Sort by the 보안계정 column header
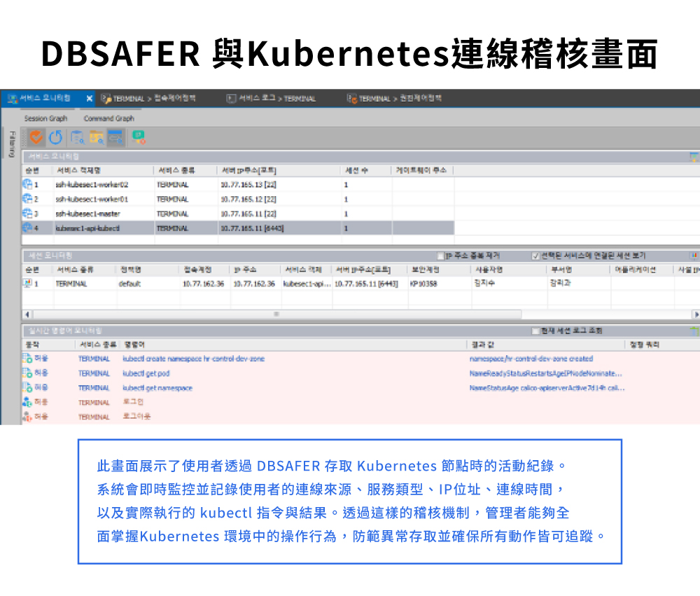This screenshot has width=700, height=596. point(440,270)
